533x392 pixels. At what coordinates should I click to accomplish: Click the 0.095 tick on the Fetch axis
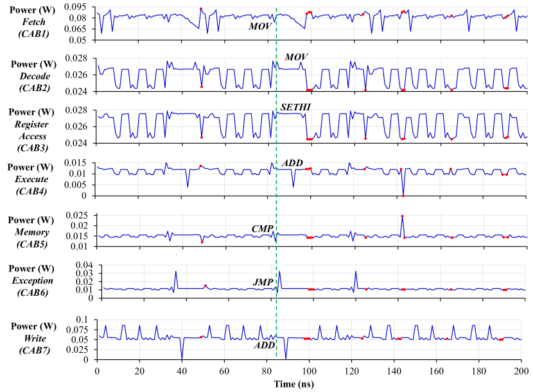(x=76, y=7)
